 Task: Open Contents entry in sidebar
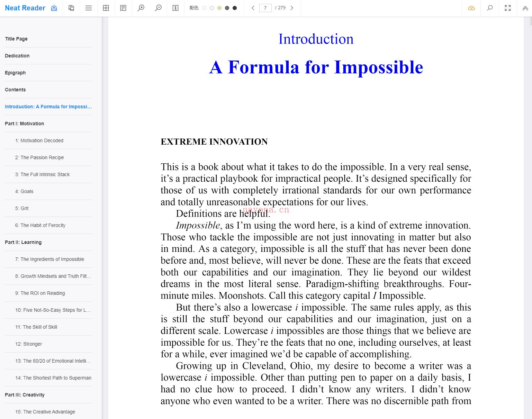(x=48, y=90)
